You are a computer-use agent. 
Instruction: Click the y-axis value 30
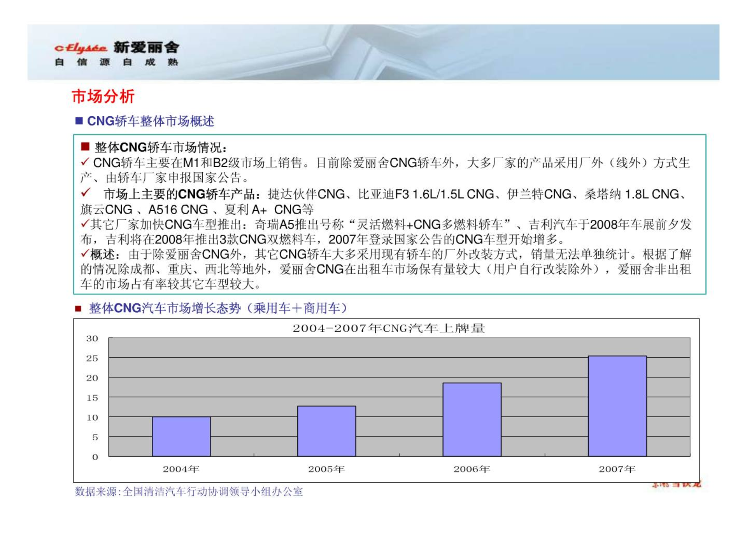click(x=92, y=338)
